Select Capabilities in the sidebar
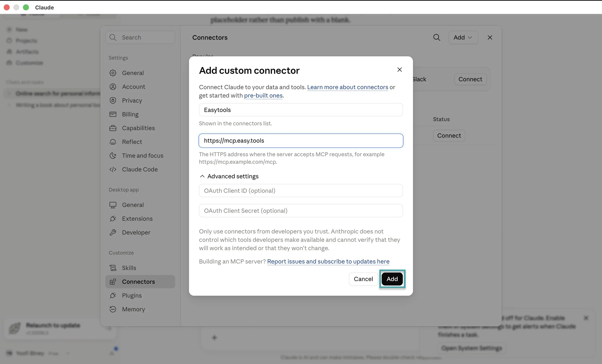Image resolution: width=602 pixels, height=364 pixels. click(140, 128)
